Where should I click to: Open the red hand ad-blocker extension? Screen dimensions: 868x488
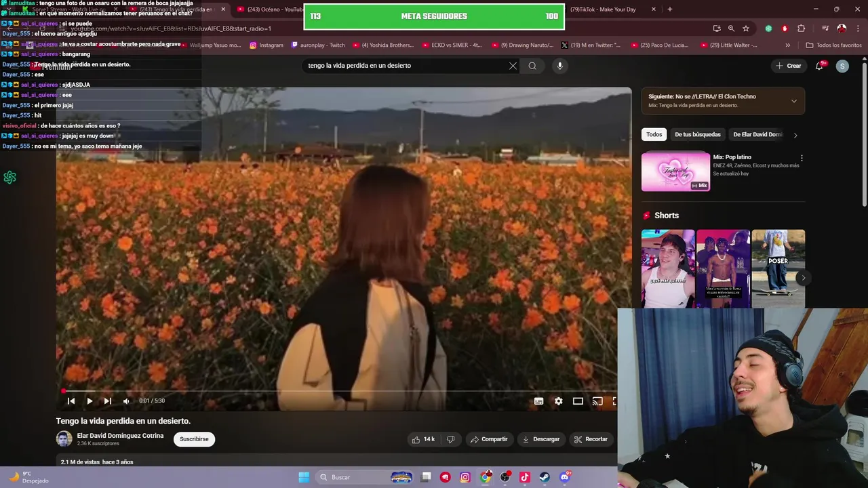[x=785, y=28]
